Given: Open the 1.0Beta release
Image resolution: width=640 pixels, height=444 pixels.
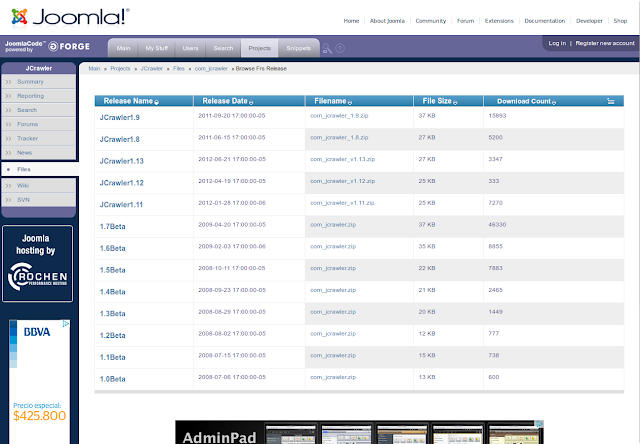Looking at the screenshot, I should coord(113,379).
